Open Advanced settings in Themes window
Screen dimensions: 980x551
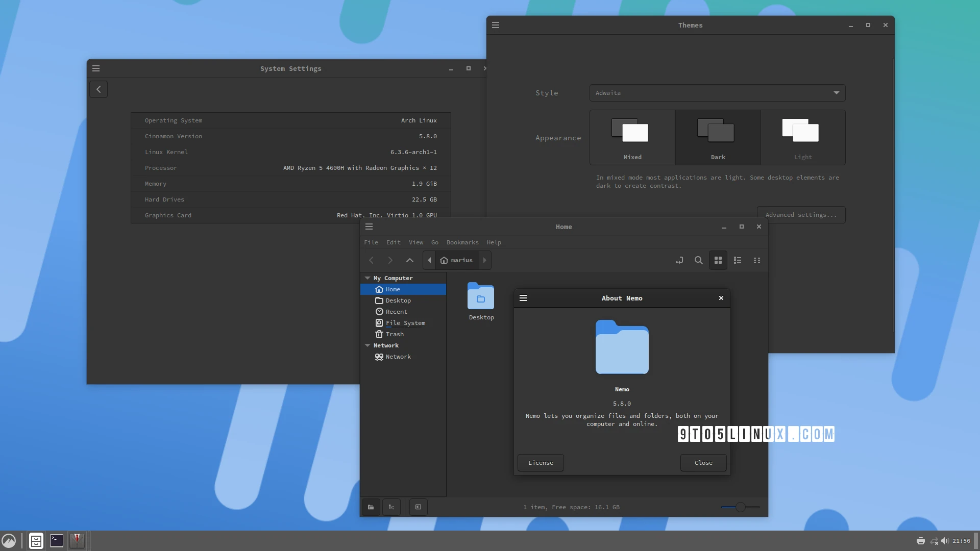pos(801,214)
